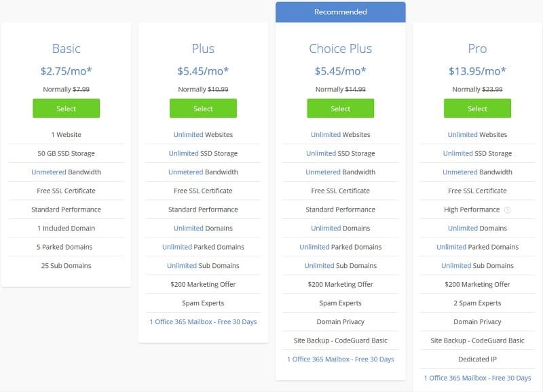Click the Select button under Plus
This screenshot has height=392, width=543.
point(203,109)
